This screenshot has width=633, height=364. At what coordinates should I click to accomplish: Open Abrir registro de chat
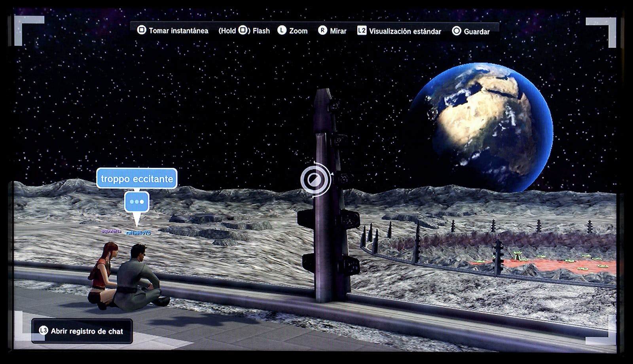[x=87, y=331]
